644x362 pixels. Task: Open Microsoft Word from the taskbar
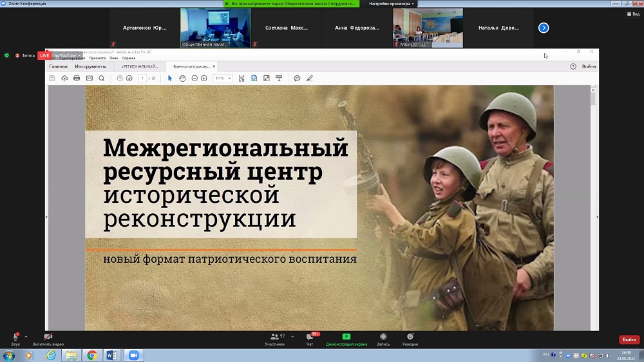111,355
